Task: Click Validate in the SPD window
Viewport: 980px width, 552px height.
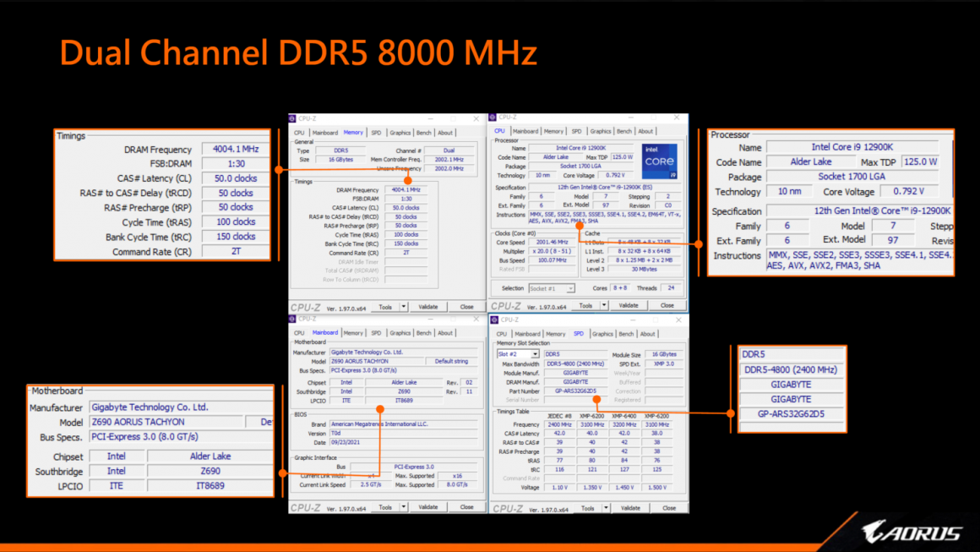Action: 630,508
